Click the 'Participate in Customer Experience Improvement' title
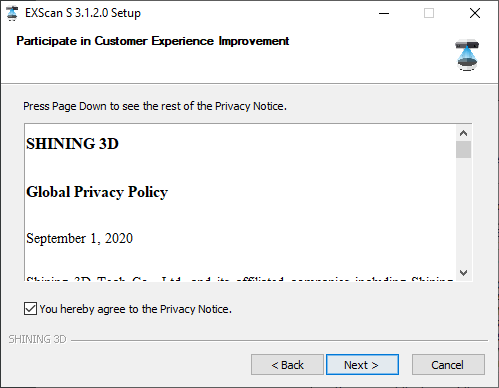 coord(153,41)
